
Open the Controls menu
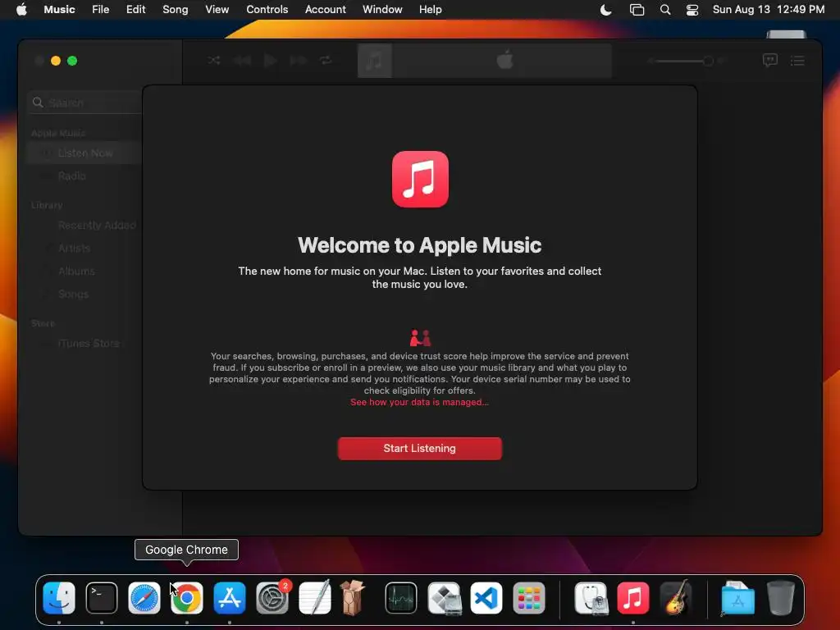pyautogui.click(x=267, y=10)
